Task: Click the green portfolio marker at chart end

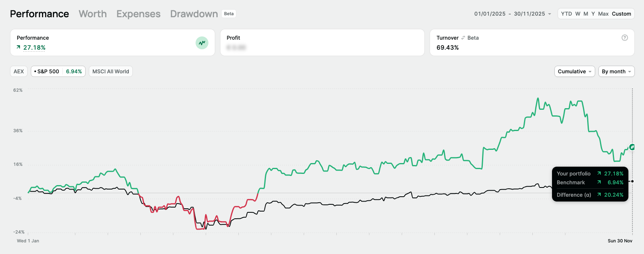Action: pyautogui.click(x=632, y=147)
